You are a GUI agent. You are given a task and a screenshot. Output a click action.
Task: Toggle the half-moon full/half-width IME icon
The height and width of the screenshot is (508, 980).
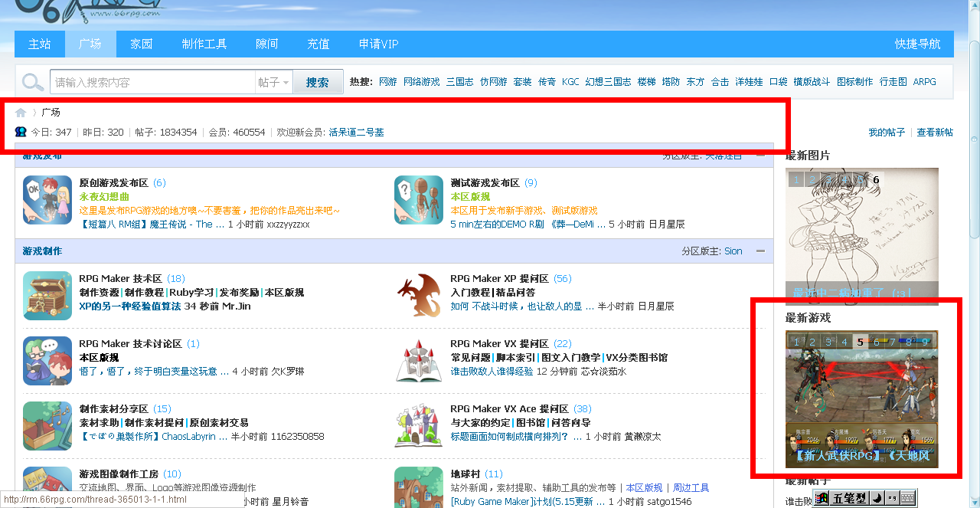[877, 499]
